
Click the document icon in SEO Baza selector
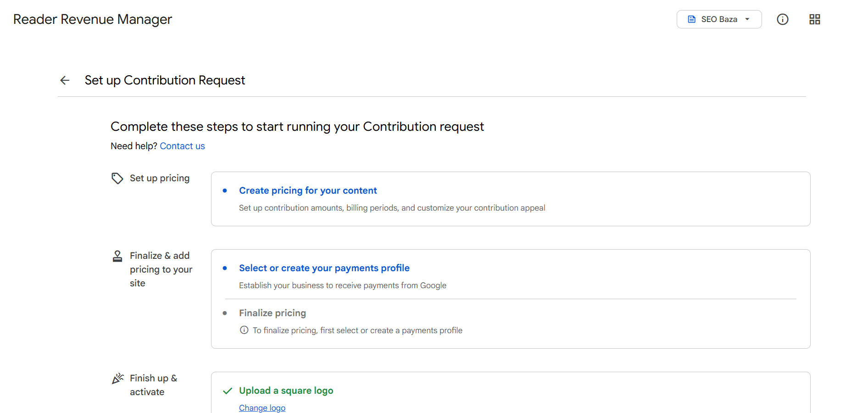(692, 19)
